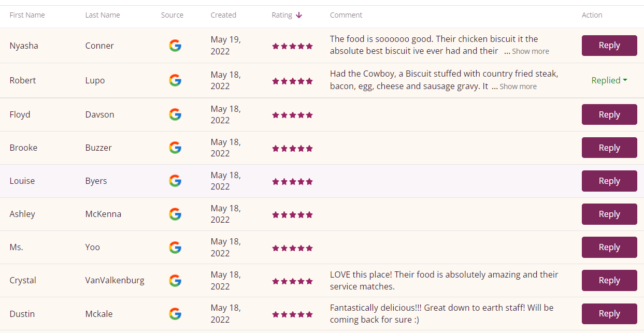The width and height of the screenshot is (644, 333).
Task: Click the Source column header
Action: 172,15
